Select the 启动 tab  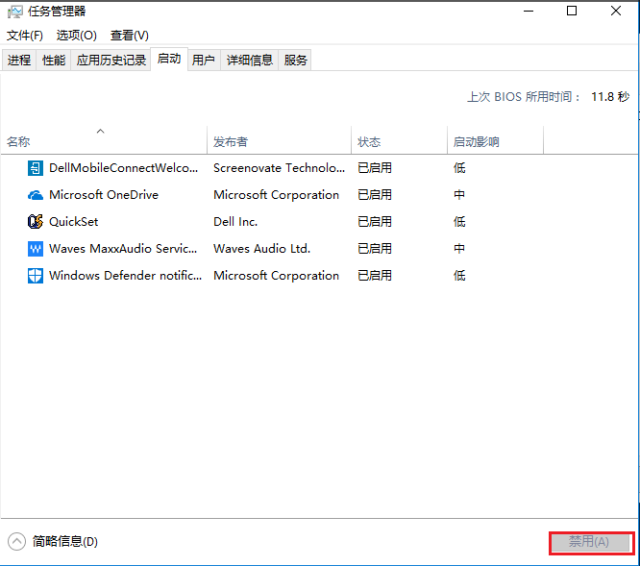click(x=169, y=59)
